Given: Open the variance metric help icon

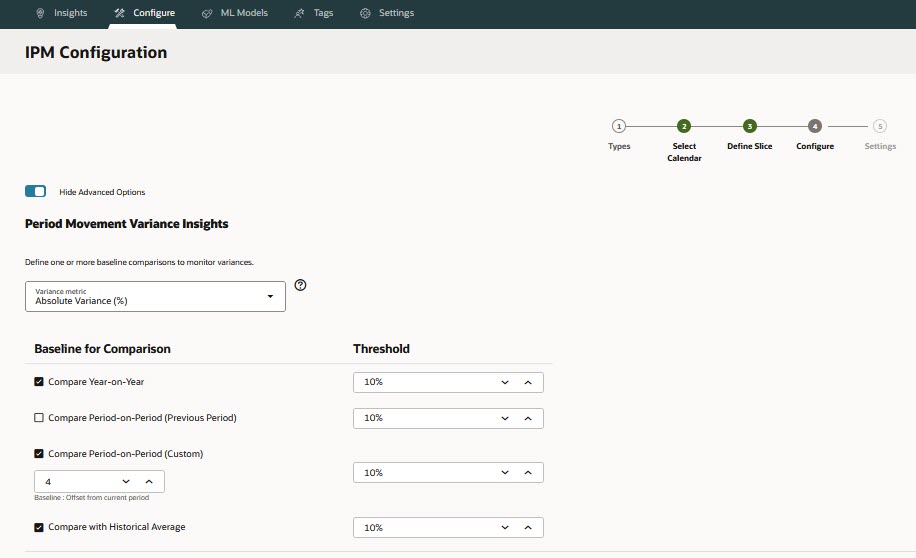Looking at the screenshot, I should [300, 285].
